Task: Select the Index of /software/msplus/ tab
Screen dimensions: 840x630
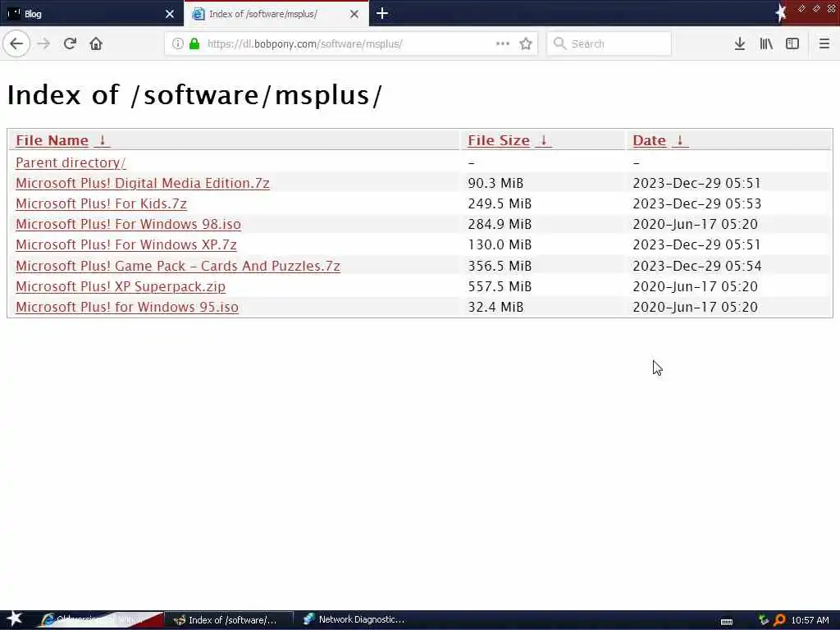Action: 276,14
